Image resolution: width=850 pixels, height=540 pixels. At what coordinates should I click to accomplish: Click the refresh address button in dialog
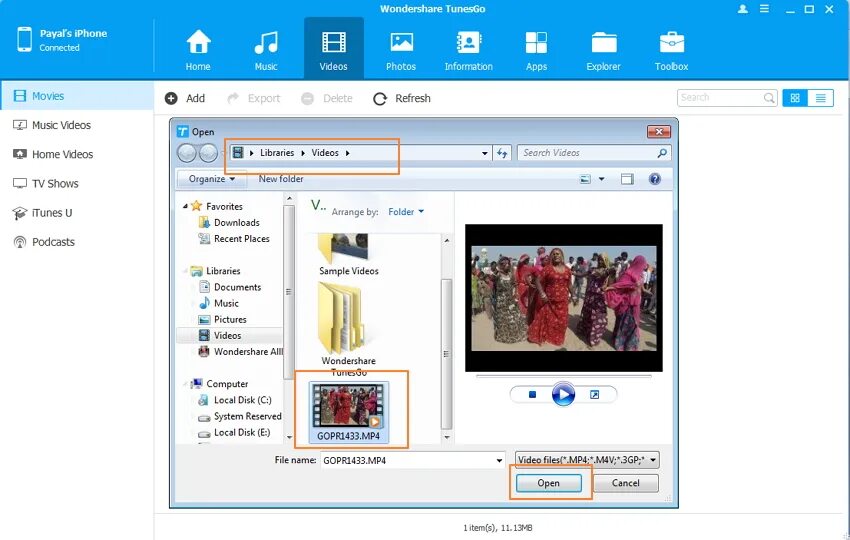pyautogui.click(x=503, y=153)
